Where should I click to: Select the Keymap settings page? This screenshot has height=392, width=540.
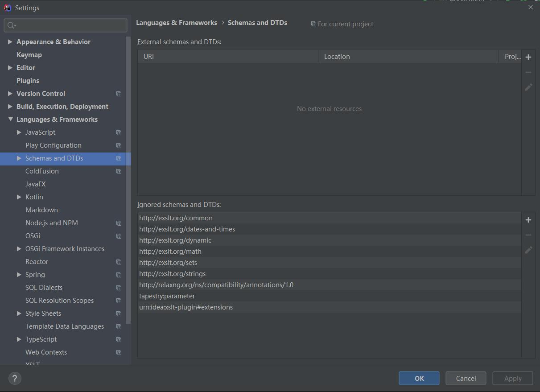[29, 54]
